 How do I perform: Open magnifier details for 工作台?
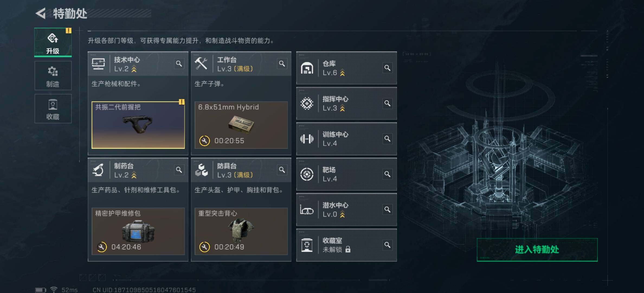click(x=282, y=64)
